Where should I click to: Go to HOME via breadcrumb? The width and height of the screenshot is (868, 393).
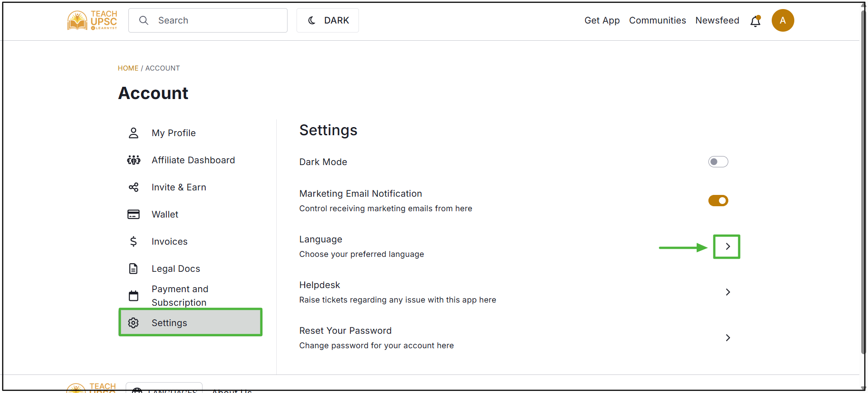128,68
